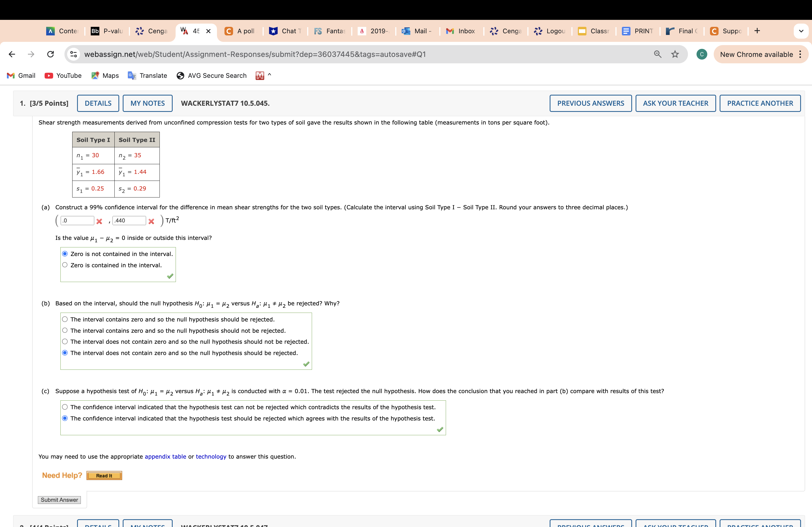The width and height of the screenshot is (812, 527).
Task: Click the Chrome profile avatar icon
Action: point(701,54)
